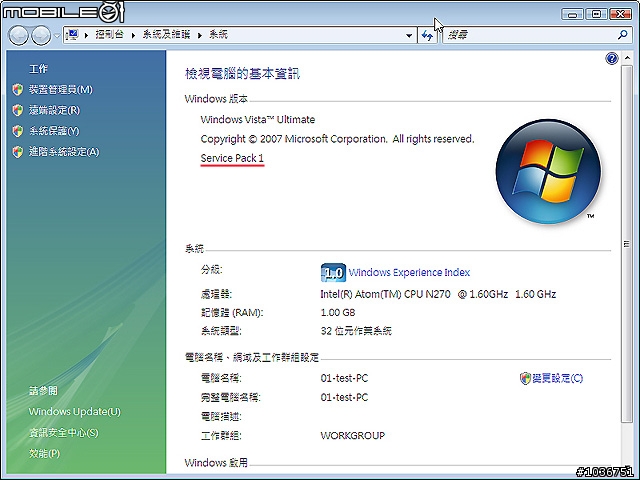Viewport: 640px width, 480px height.
Task: Click the scrollbar up arrow
Action: pyautogui.click(x=627, y=58)
